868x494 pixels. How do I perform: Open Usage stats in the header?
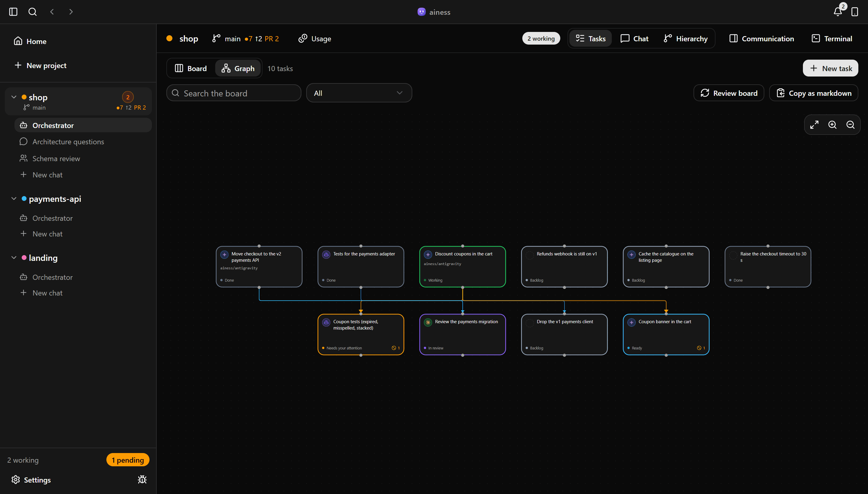click(x=315, y=39)
